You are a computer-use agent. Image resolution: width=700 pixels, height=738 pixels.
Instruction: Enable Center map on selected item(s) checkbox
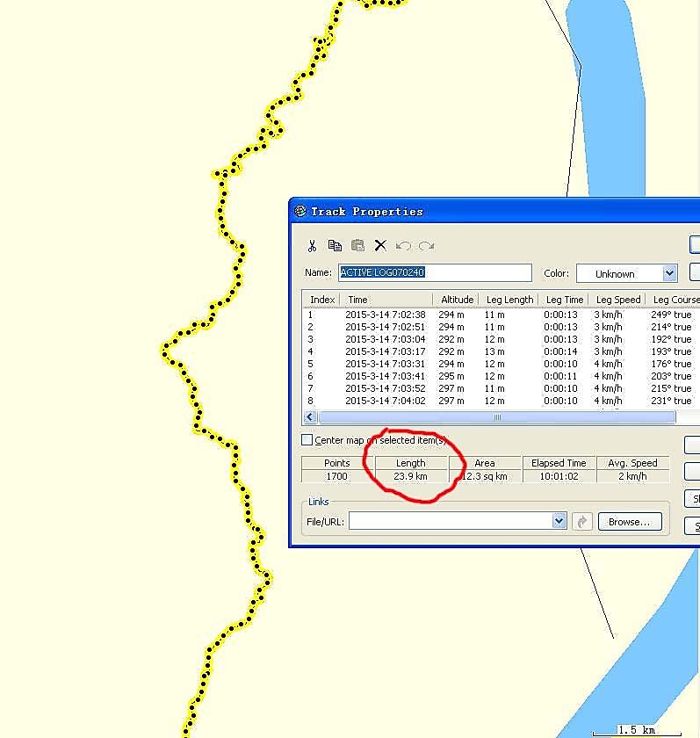point(307,440)
